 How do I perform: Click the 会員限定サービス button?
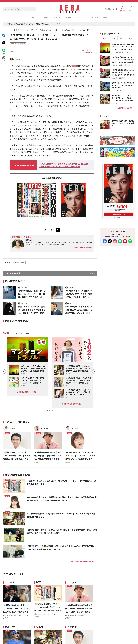[110, 9]
